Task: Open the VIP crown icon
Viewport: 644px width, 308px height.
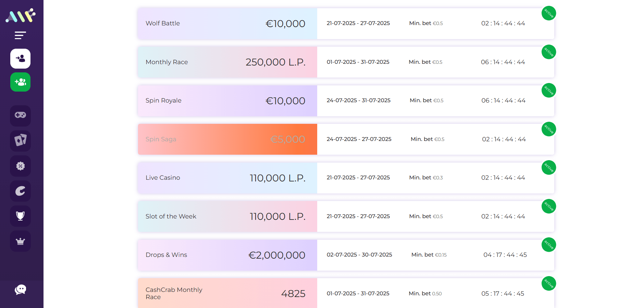Action: click(20, 241)
